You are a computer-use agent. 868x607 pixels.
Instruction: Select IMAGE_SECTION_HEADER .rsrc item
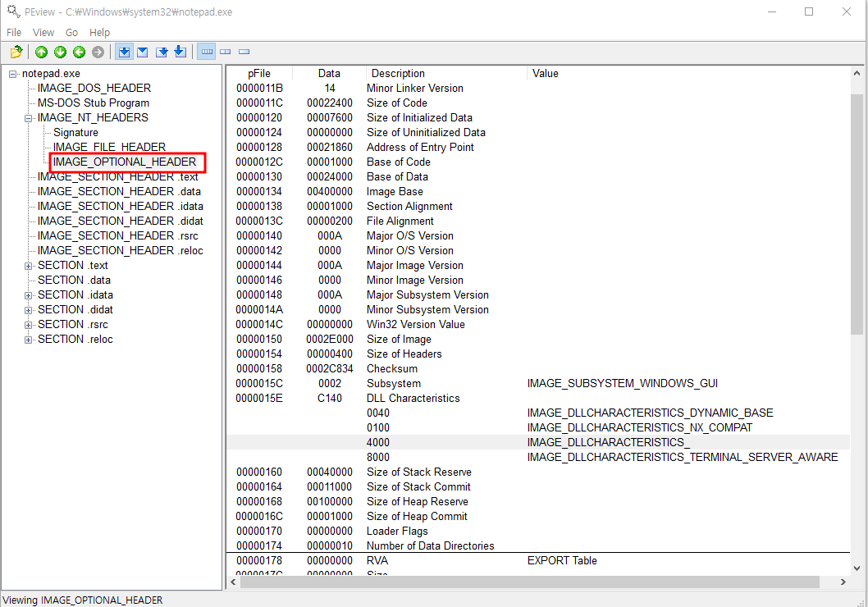(x=118, y=235)
